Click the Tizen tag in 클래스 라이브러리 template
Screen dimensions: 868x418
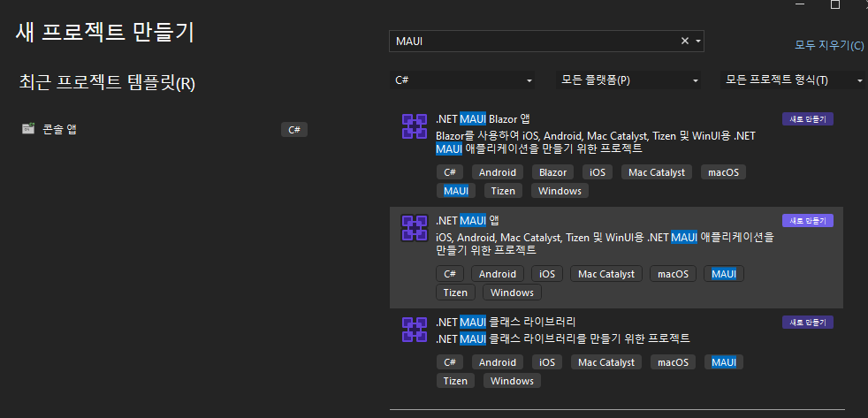(455, 381)
